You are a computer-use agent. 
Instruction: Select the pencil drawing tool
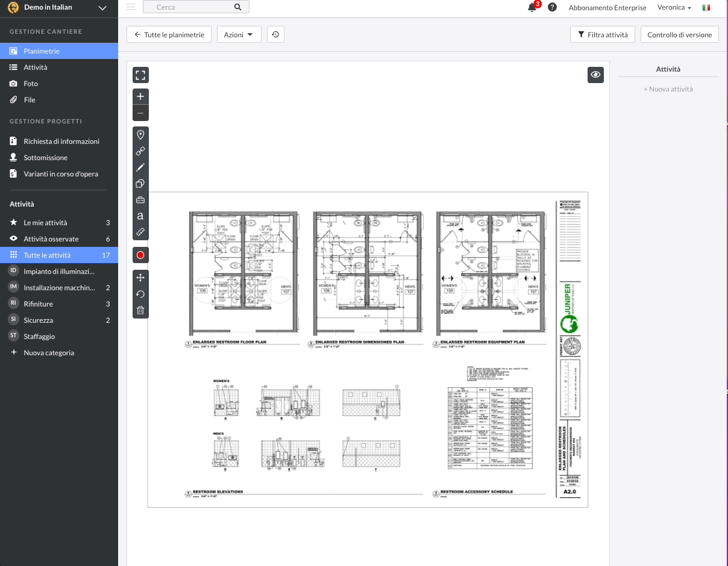(x=140, y=167)
